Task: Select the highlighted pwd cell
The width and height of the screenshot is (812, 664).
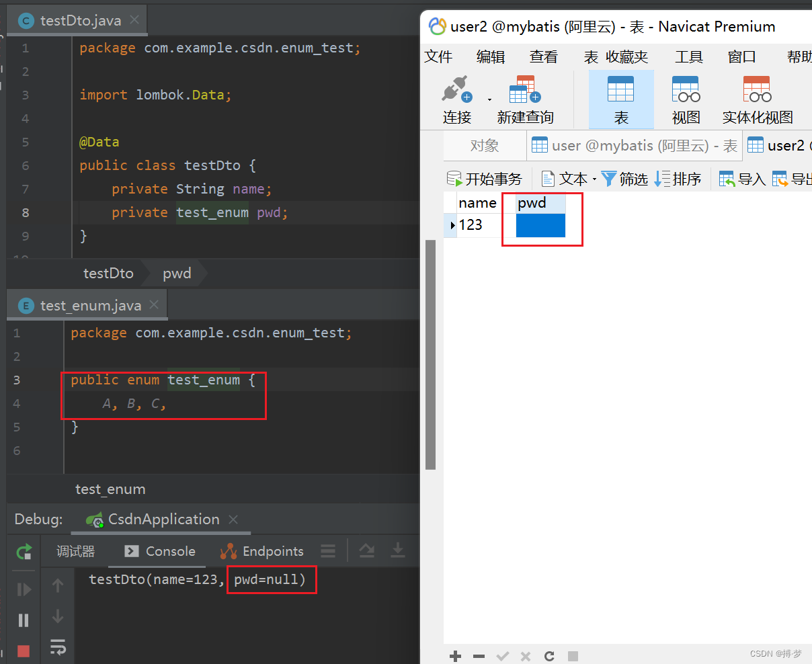Action: tap(540, 225)
